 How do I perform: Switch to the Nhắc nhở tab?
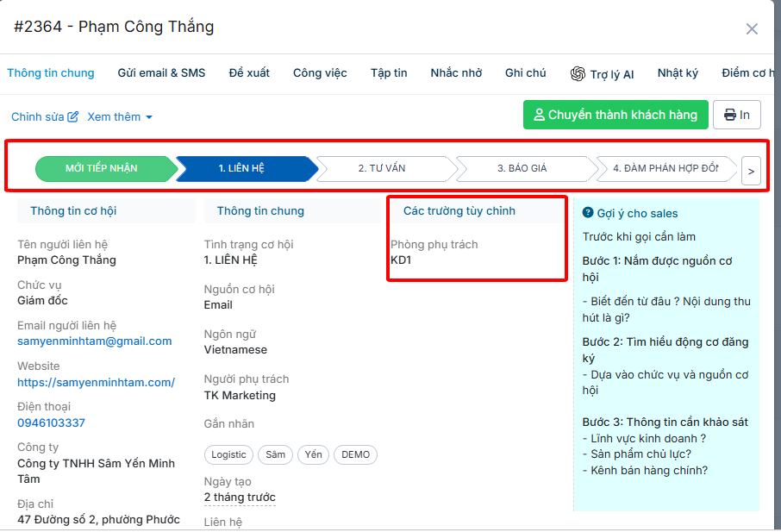(x=456, y=72)
